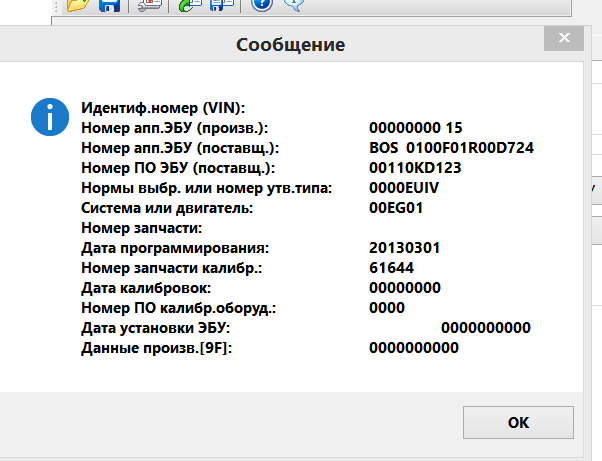The image size is (602, 461).
Task: Click the programming date 20130301
Action: tap(405, 248)
